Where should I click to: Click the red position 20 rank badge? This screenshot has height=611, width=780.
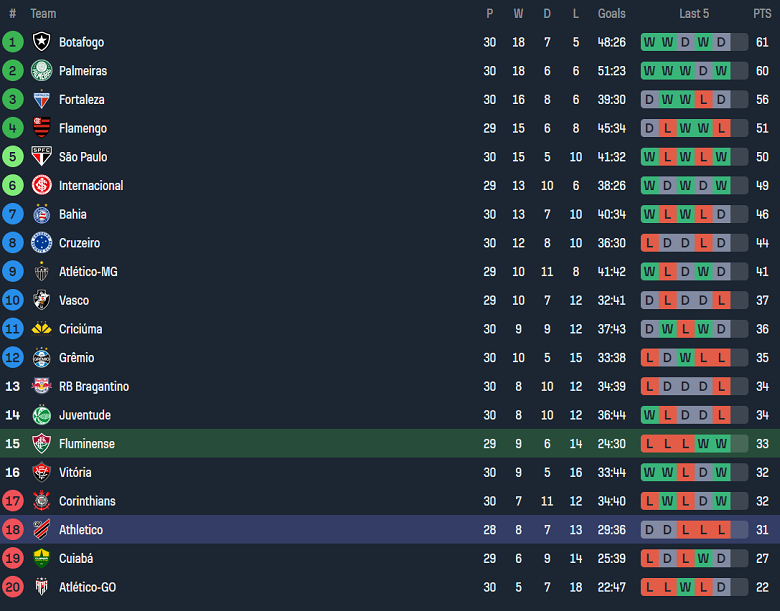pos(13,588)
